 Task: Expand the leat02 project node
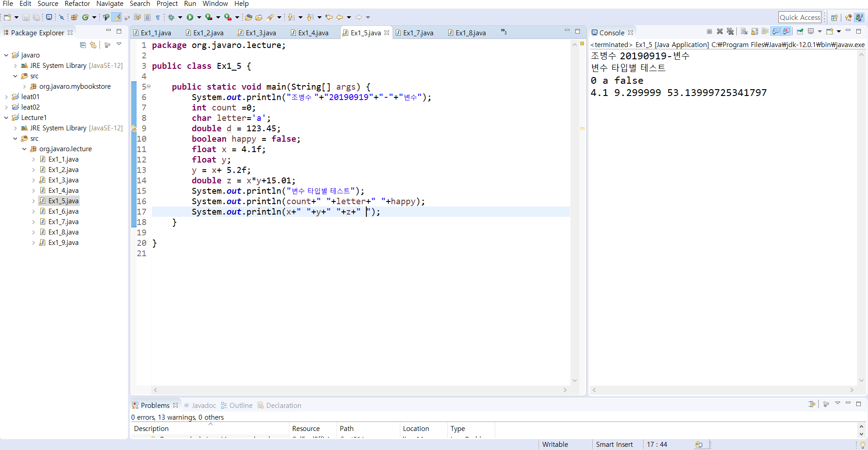pyautogui.click(x=6, y=107)
